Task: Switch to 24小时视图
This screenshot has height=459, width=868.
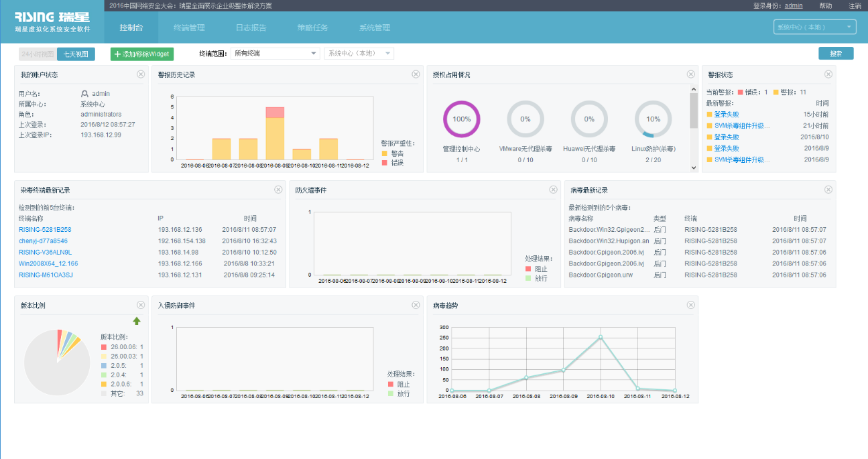Action: pyautogui.click(x=38, y=54)
